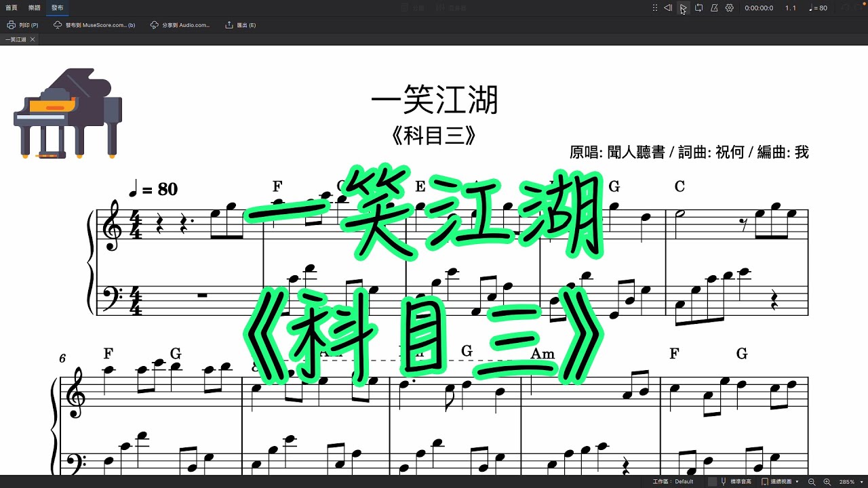Select the tempo marking ♩ = 80

[153, 189]
